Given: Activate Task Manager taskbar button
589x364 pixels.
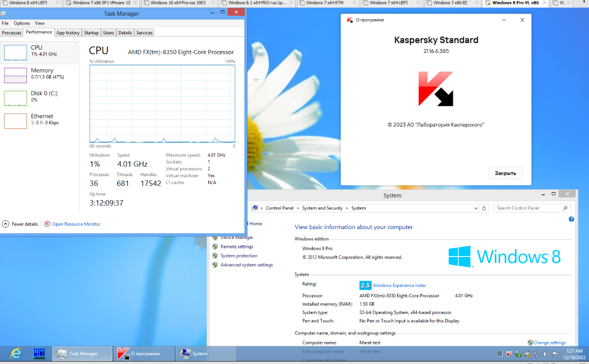Looking at the screenshot, I should click(x=82, y=353).
